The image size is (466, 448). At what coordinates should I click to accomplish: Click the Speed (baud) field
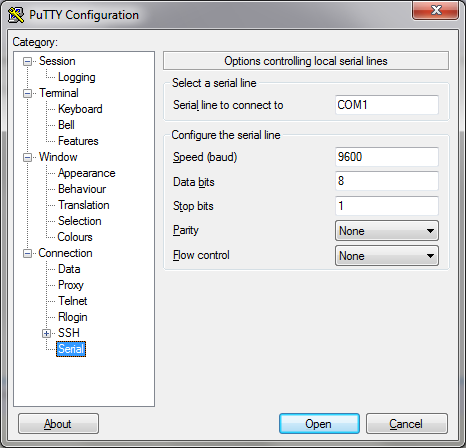387,157
